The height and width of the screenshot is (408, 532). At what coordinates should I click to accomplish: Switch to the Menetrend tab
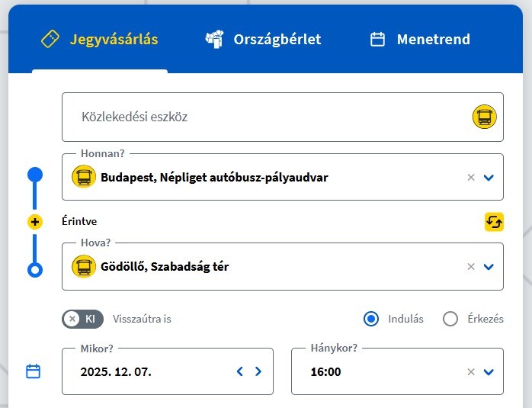[420, 39]
